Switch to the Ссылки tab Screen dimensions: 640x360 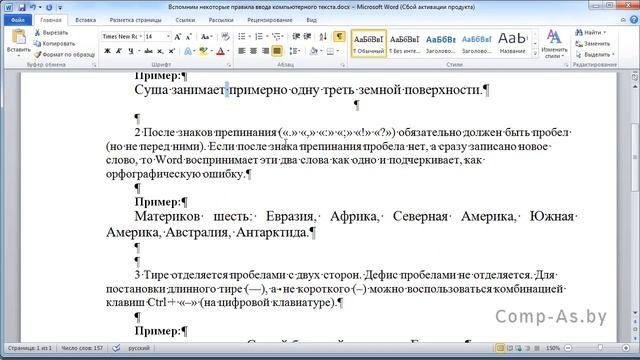click(185, 20)
